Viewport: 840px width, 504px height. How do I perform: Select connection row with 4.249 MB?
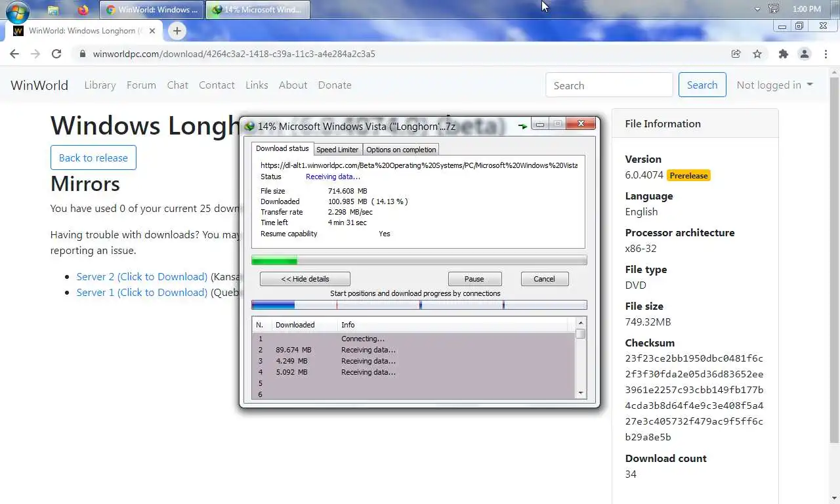413,362
